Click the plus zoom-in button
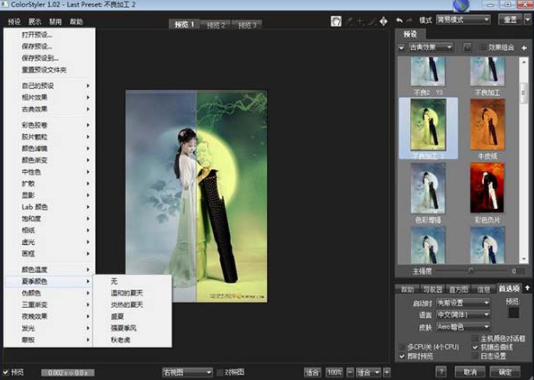 click(387, 372)
